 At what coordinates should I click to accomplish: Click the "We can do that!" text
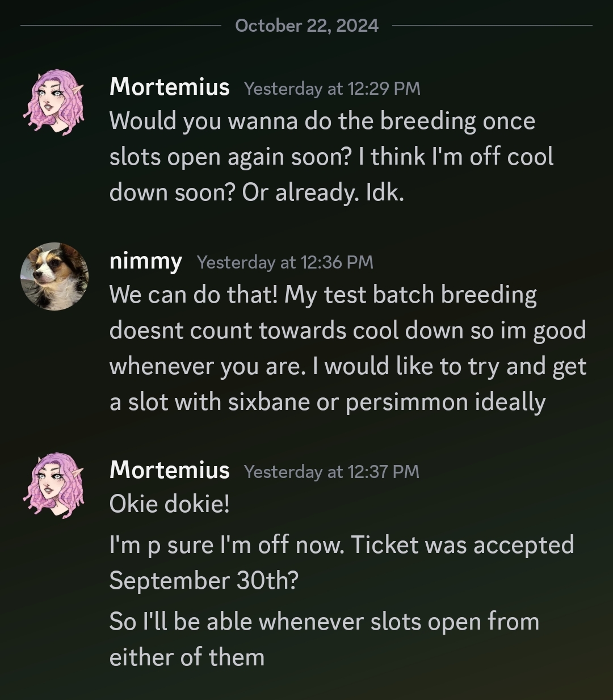tap(193, 295)
